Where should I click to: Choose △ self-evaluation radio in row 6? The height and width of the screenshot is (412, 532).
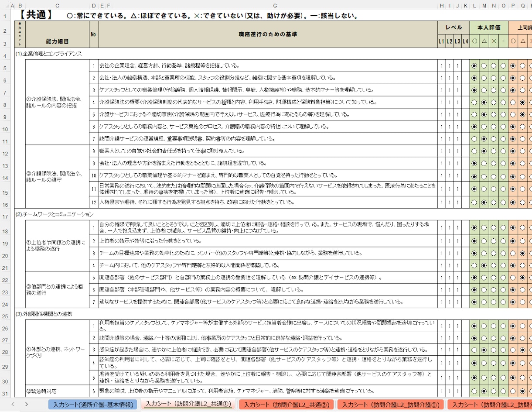(x=484, y=78)
